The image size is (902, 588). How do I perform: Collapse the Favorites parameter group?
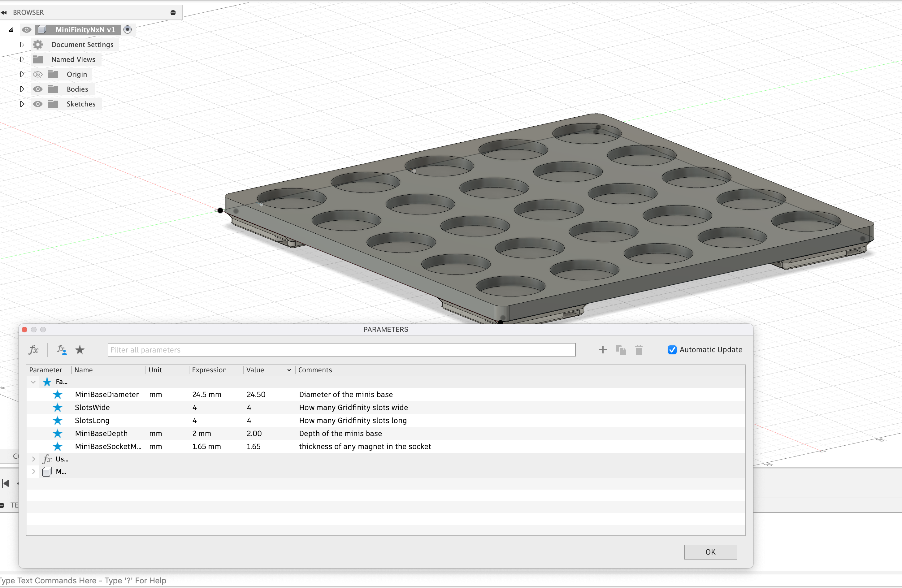pos(33,382)
